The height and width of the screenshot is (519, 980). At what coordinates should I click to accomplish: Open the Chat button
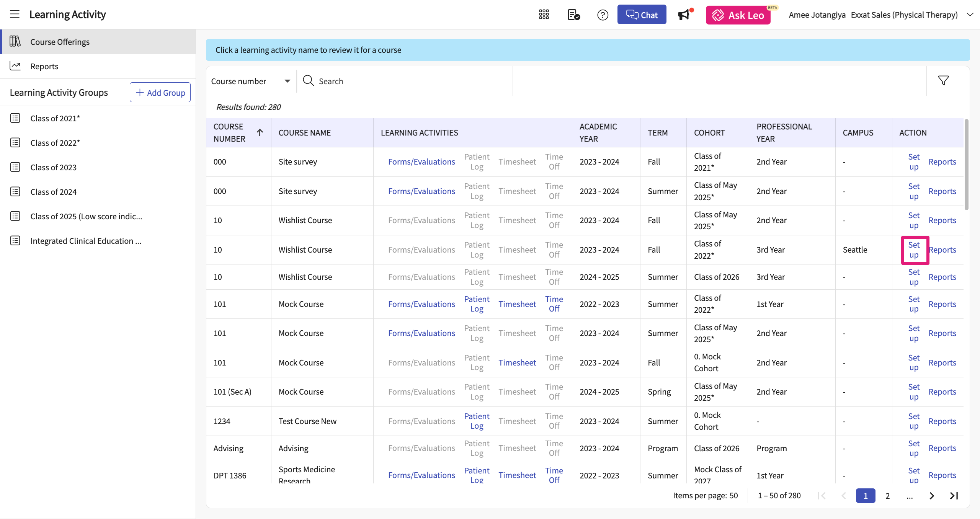[642, 15]
